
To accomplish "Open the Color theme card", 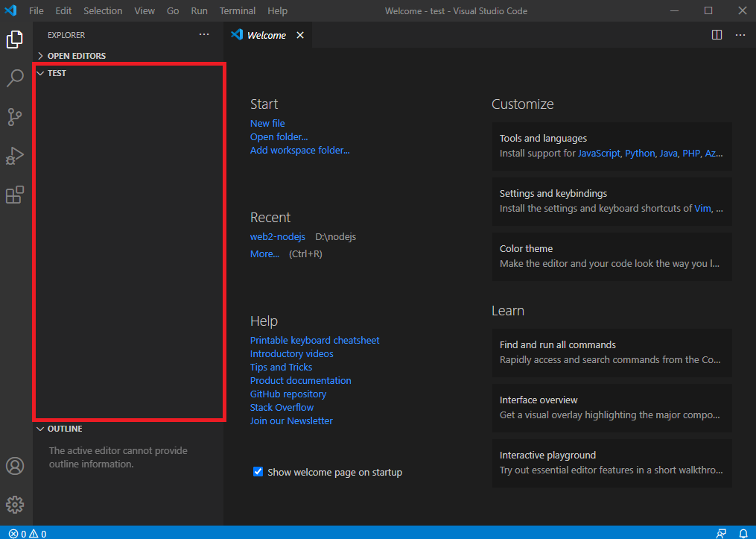I will pos(612,256).
